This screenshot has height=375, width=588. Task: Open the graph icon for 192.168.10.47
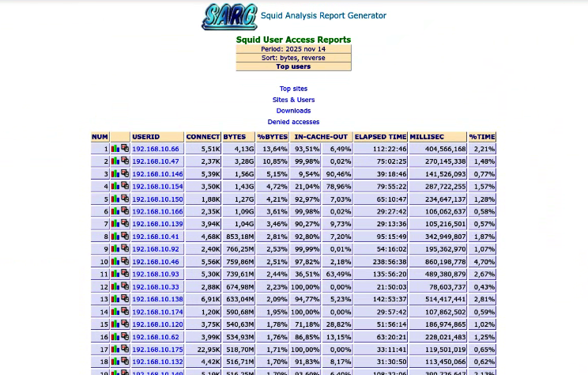pos(115,161)
